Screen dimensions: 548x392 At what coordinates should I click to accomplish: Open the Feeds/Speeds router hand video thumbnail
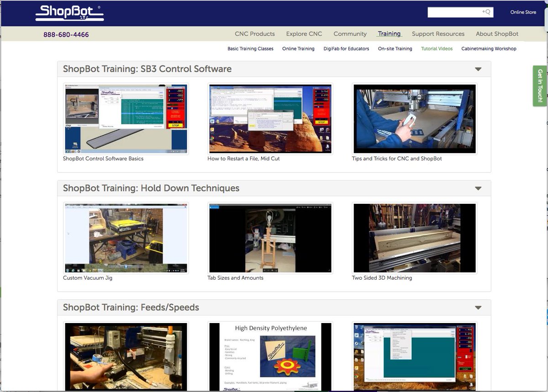(126, 356)
